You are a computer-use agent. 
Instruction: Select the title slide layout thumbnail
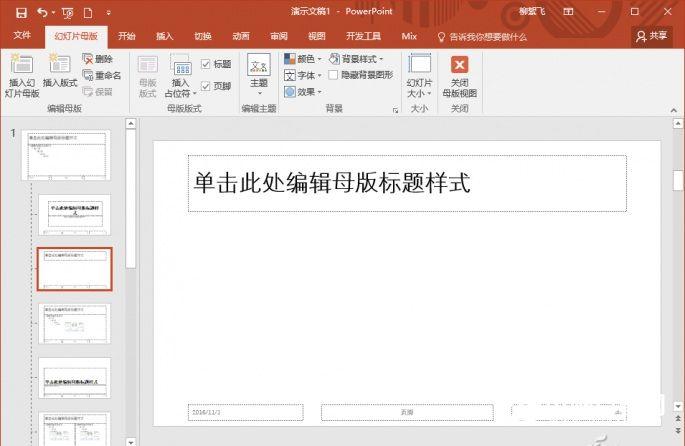click(75, 215)
